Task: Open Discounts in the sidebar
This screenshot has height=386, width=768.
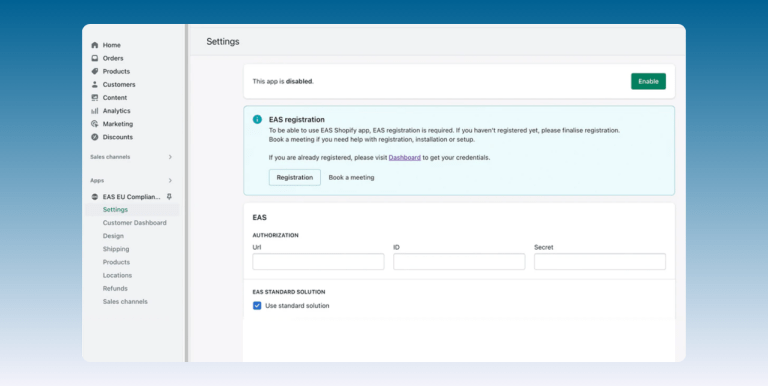Action: (118, 137)
